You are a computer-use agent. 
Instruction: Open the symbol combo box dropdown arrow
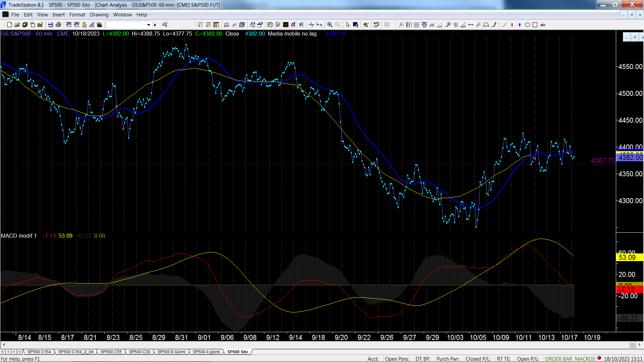click(149, 25)
